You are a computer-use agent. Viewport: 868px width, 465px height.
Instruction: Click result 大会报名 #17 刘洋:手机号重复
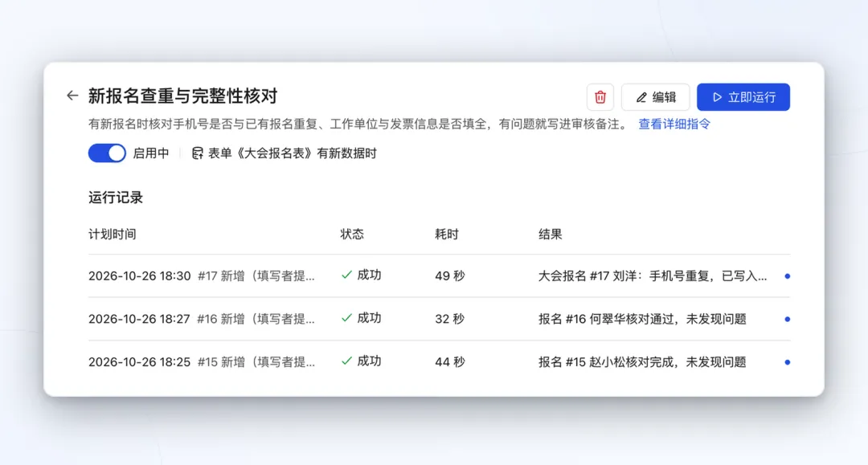pos(653,276)
